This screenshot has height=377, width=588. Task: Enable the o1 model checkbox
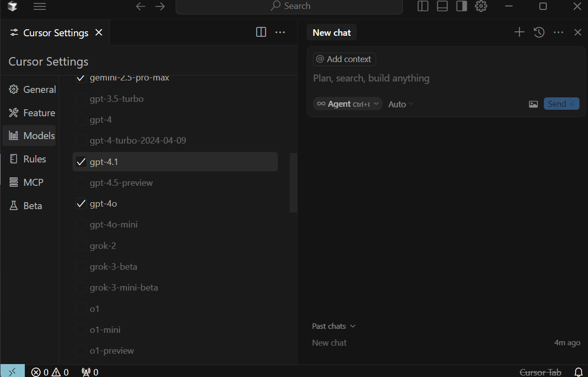coord(81,308)
